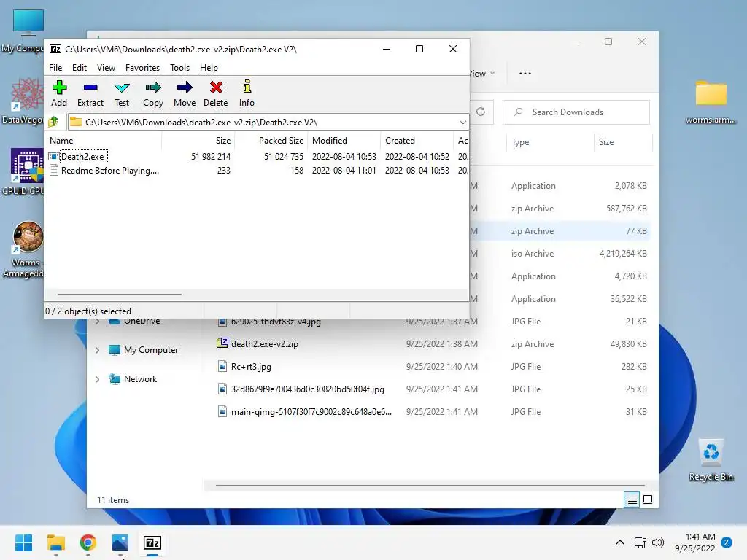Go up one folder level in 7-Zip
This screenshot has height=560, width=747.
coord(54,122)
